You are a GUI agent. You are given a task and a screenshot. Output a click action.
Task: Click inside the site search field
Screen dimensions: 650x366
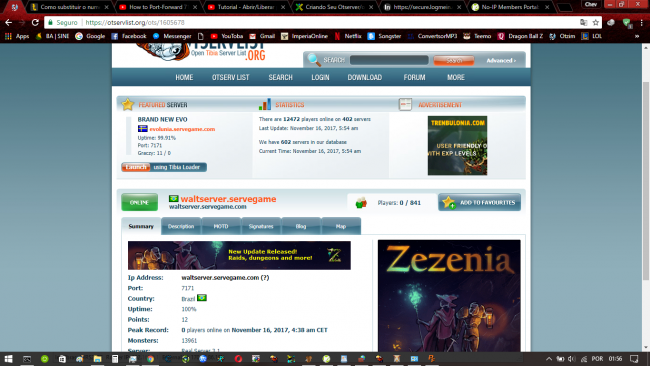(x=389, y=60)
